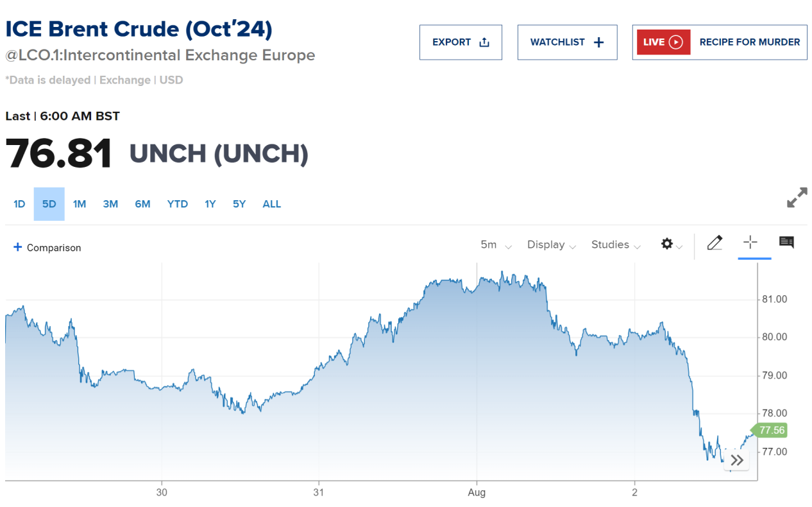Select the 1M time range tab

[x=80, y=204]
